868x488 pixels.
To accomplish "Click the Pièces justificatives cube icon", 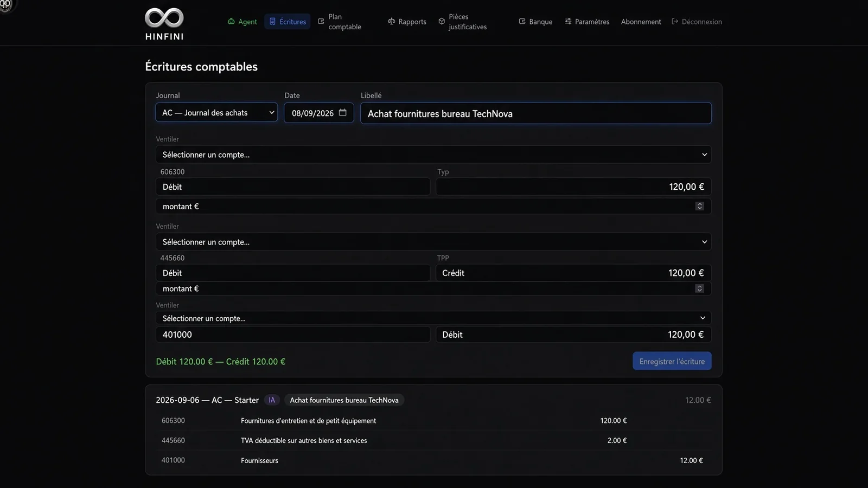I will click(x=442, y=22).
